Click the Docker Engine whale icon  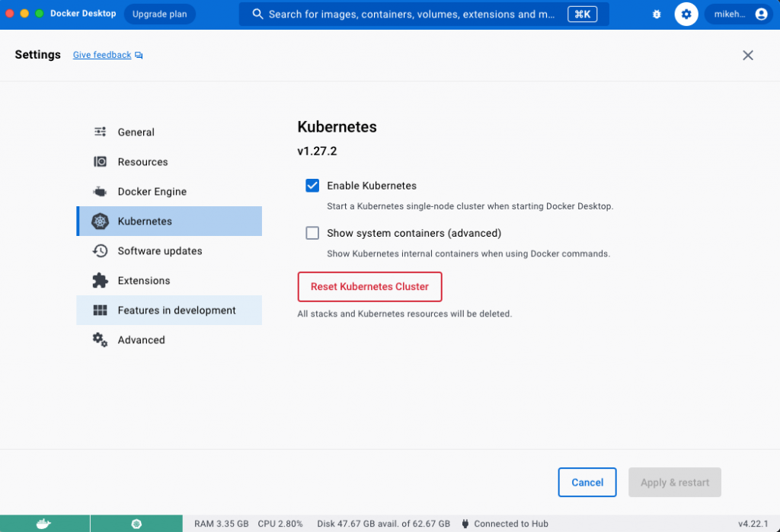(x=100, y=192)
